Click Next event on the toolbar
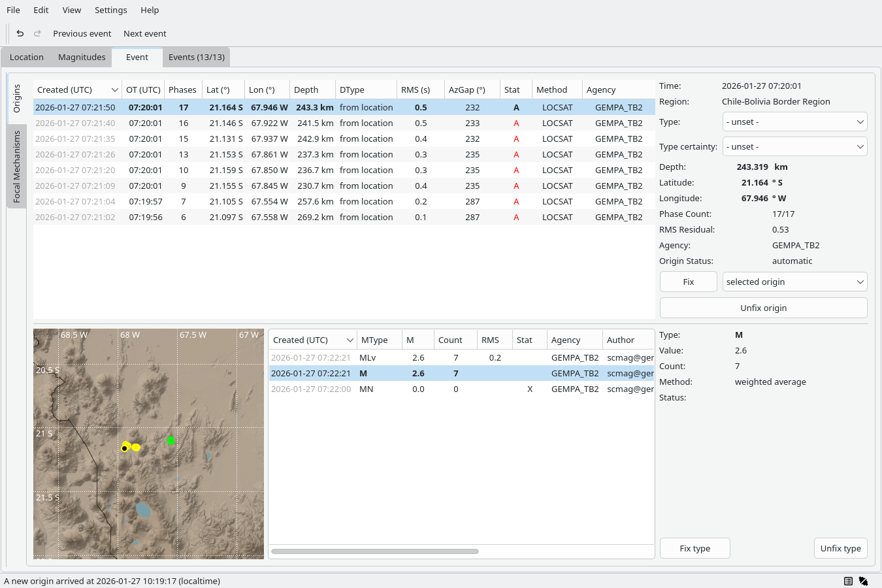The image size is (882, 588). click(x=144, y=33)
